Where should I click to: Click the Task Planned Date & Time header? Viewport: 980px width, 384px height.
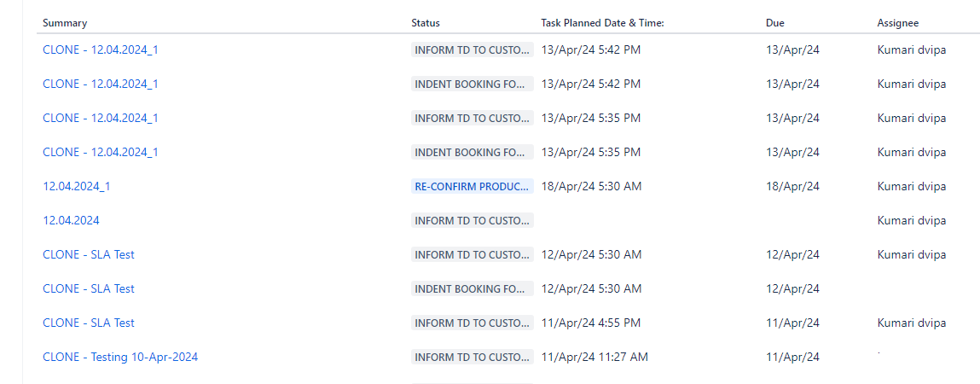pos(602,23)
